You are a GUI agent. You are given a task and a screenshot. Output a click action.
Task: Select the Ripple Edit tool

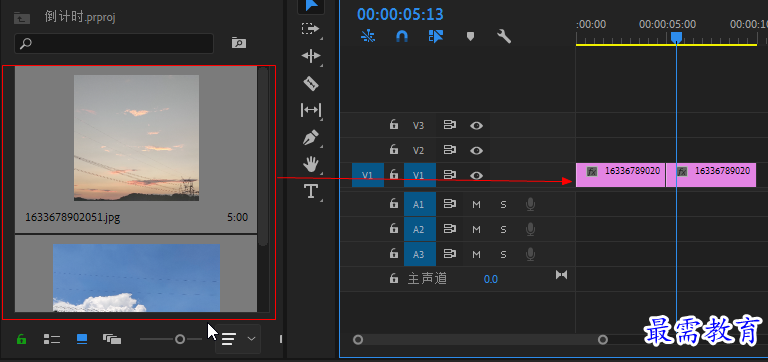tap(311, 56)
